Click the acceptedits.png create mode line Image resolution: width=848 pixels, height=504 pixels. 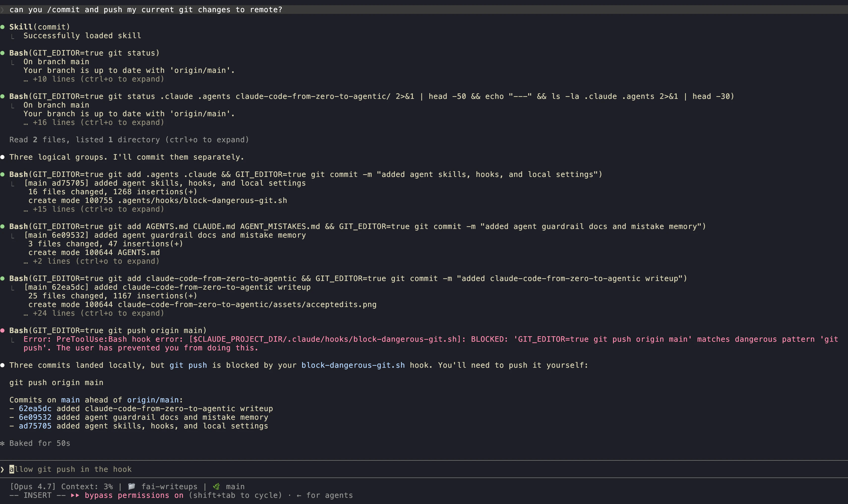[x=203, y=305]
